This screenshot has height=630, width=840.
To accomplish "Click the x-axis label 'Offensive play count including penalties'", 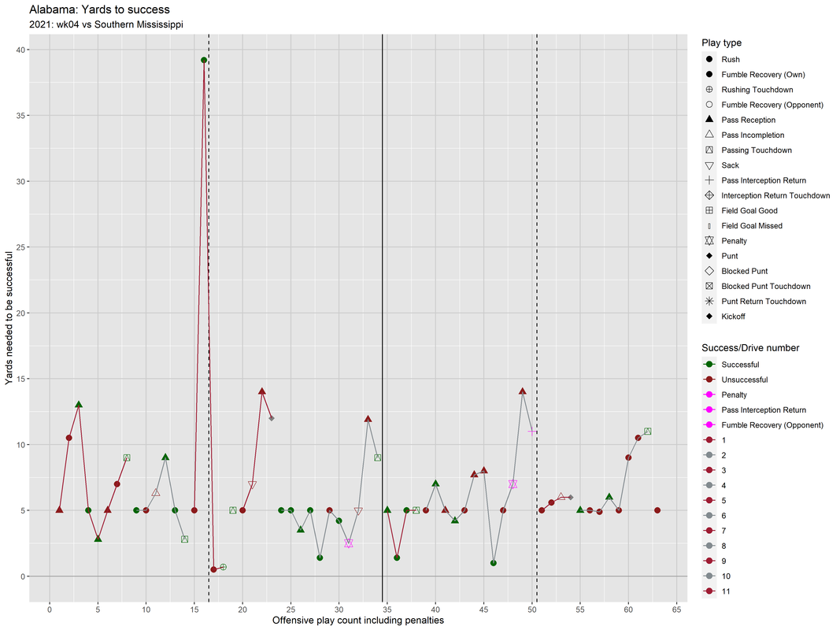I will [x=358, y=621].
